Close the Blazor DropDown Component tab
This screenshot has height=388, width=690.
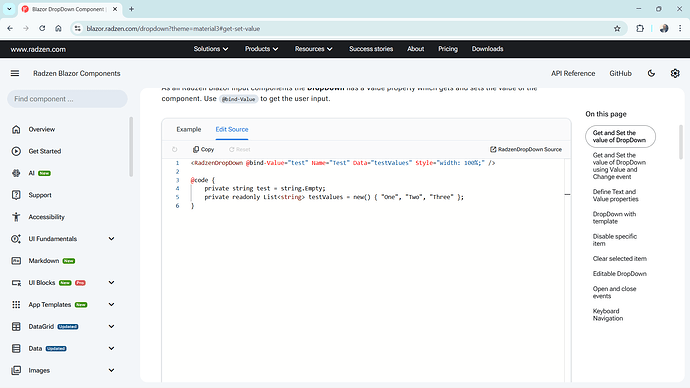pyautogui.click(x=115, y=9)
